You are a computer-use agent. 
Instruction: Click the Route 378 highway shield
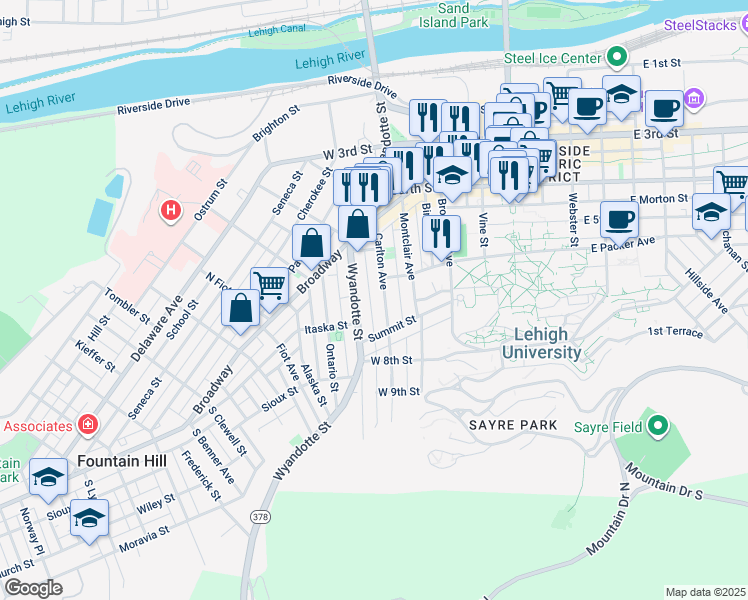coord(260,517)
